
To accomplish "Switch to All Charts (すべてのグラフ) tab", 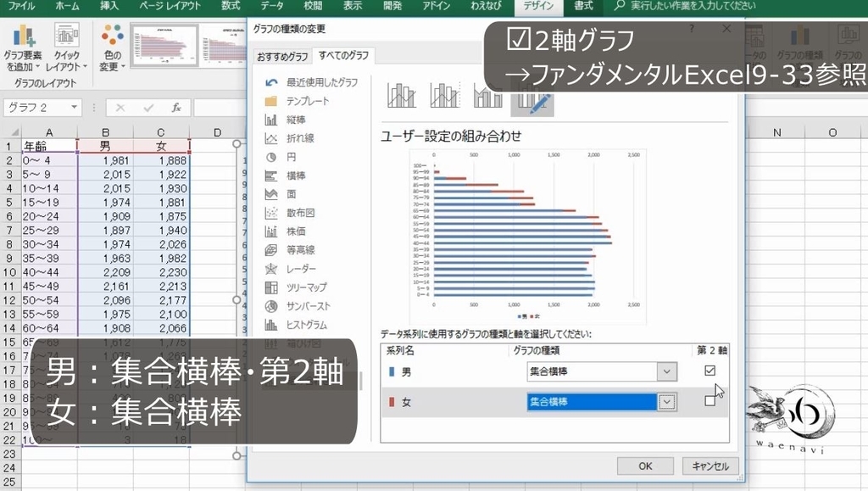I will [344, 55].
